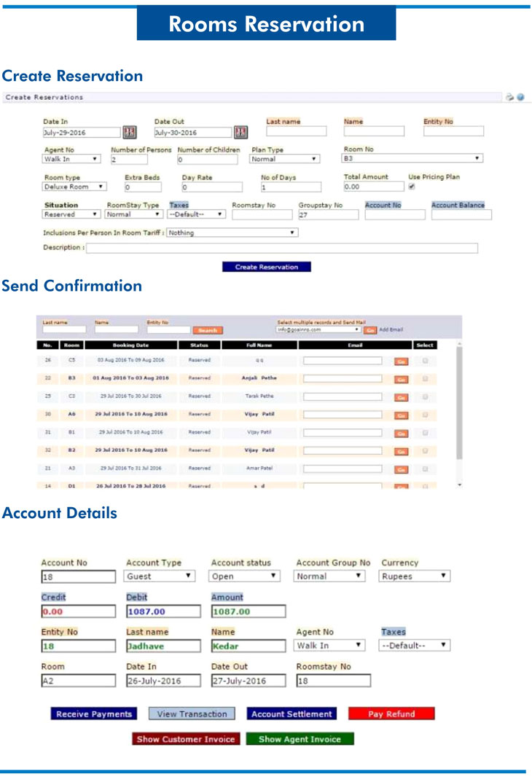Select the checkbox for room A6 row
This screenshot has height=779, width=532.
tap(425, 415)
